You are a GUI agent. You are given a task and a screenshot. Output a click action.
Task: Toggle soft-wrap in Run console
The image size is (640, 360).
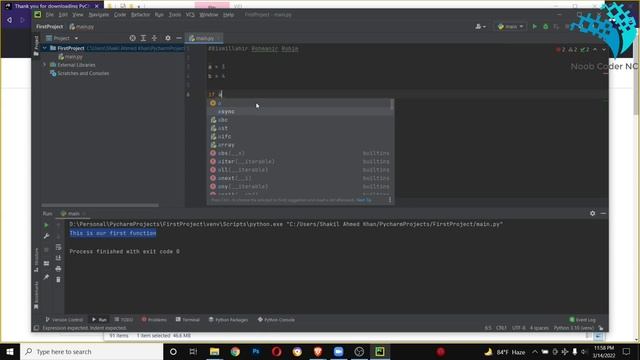pyautogui.click(x=58, y=247)
